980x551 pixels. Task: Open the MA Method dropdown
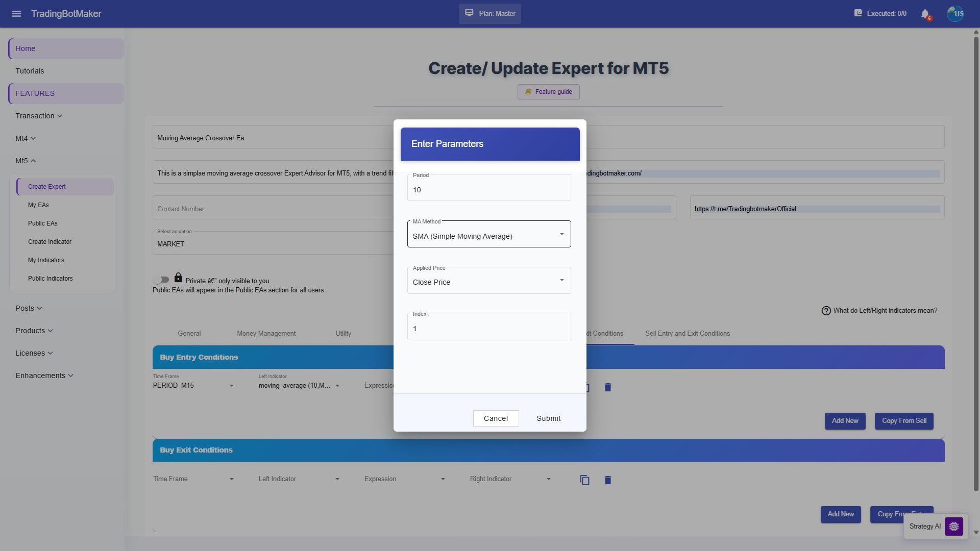489,234
